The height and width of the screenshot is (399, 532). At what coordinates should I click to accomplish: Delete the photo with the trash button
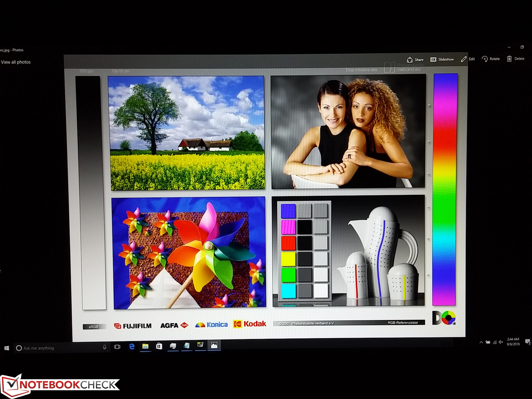[515, 59]
